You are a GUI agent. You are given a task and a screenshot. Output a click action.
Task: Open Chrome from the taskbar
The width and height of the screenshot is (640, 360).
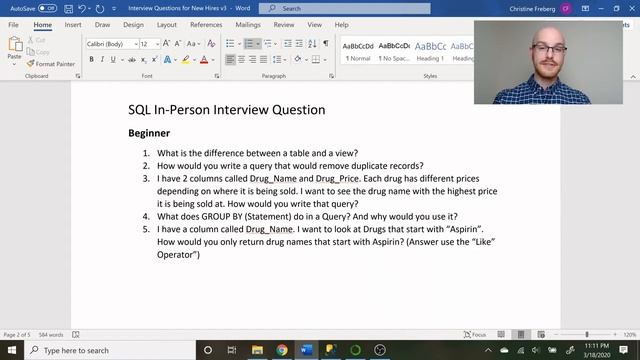click(282, 350)
